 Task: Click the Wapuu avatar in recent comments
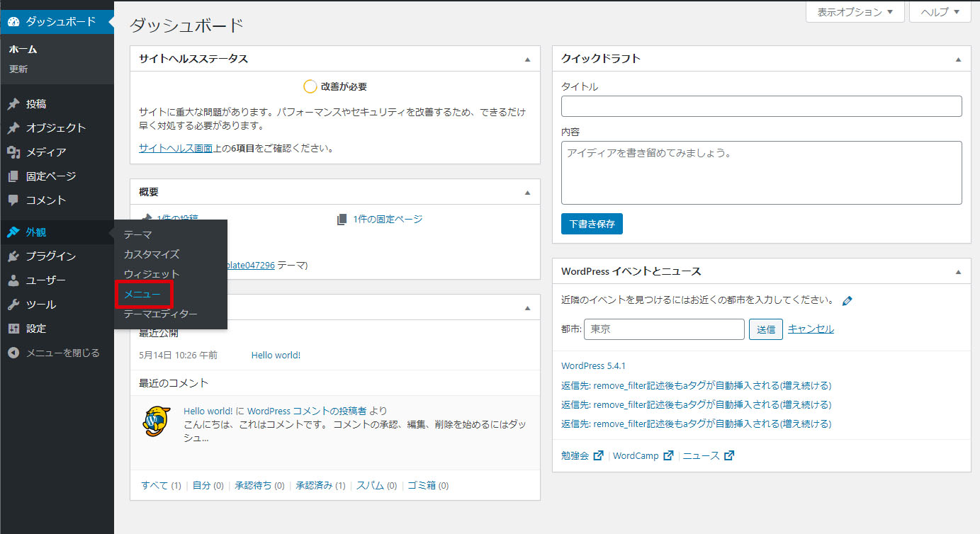pyautogui.click(x=157, y=421)
